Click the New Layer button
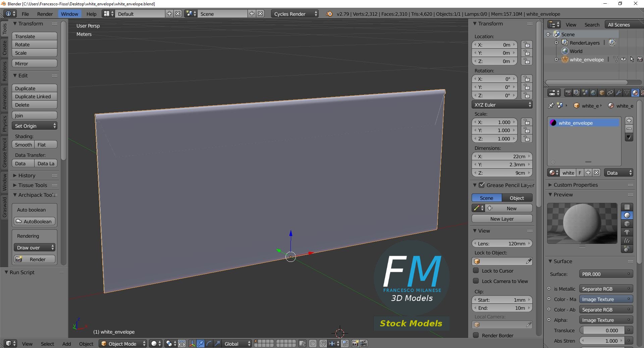 (x=502, y=219)
